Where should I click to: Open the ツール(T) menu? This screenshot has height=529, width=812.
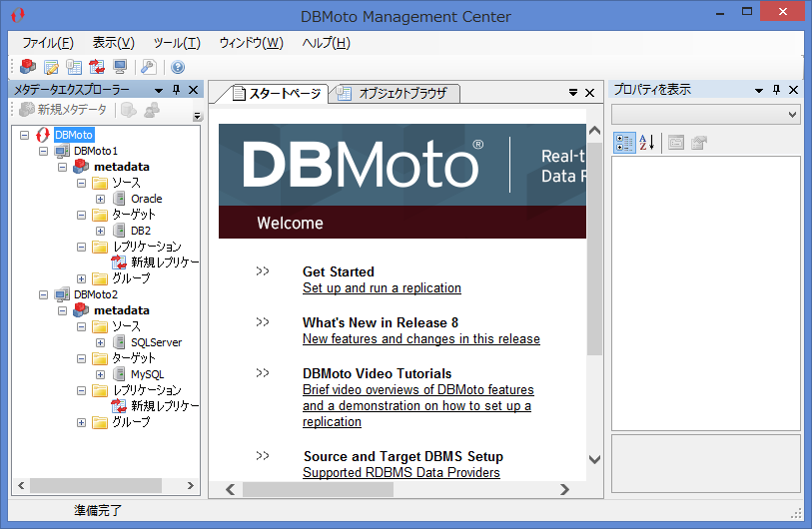point(177,43)
